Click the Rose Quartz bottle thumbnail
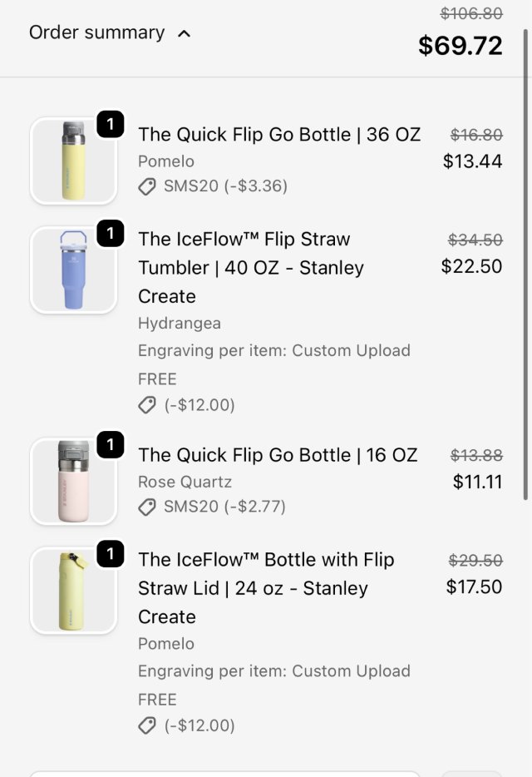The width and height of the screenshot is (532, 777). [73, 482]
